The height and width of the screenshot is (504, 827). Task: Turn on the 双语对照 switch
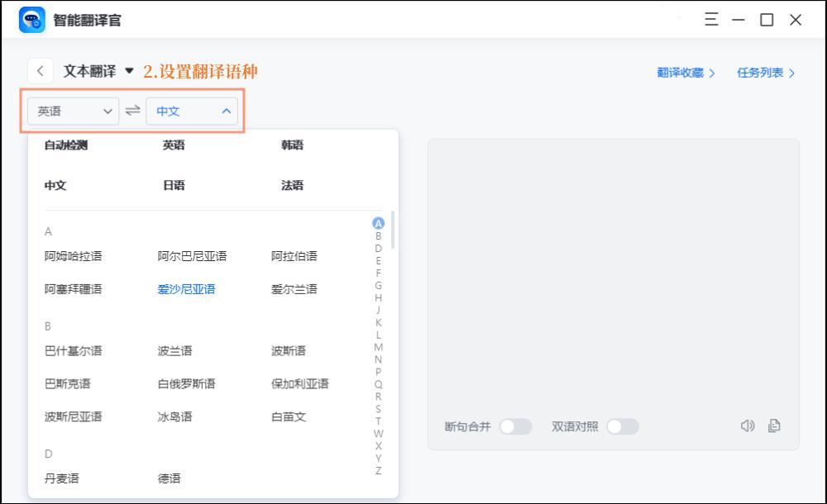point(623,426)
